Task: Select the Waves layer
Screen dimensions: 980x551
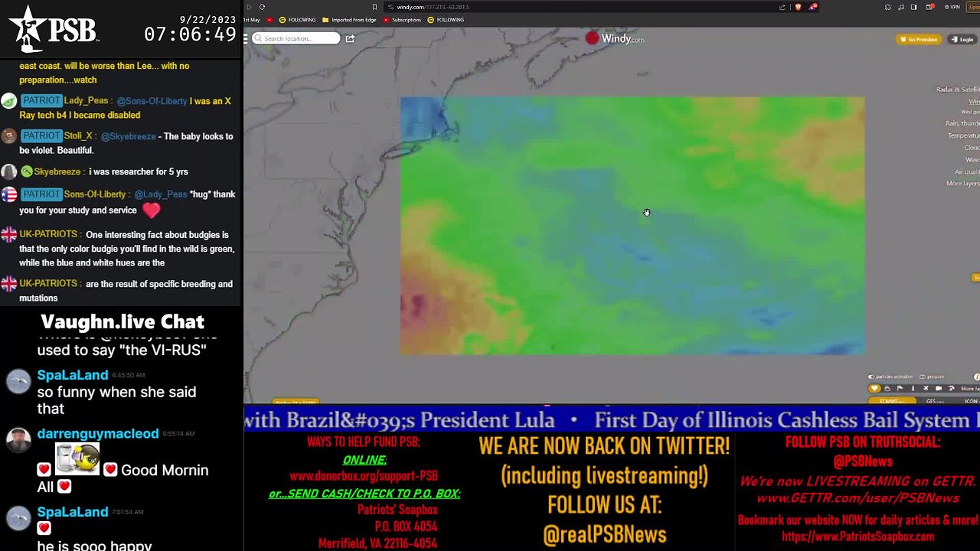Action: (x=972, y=160)
